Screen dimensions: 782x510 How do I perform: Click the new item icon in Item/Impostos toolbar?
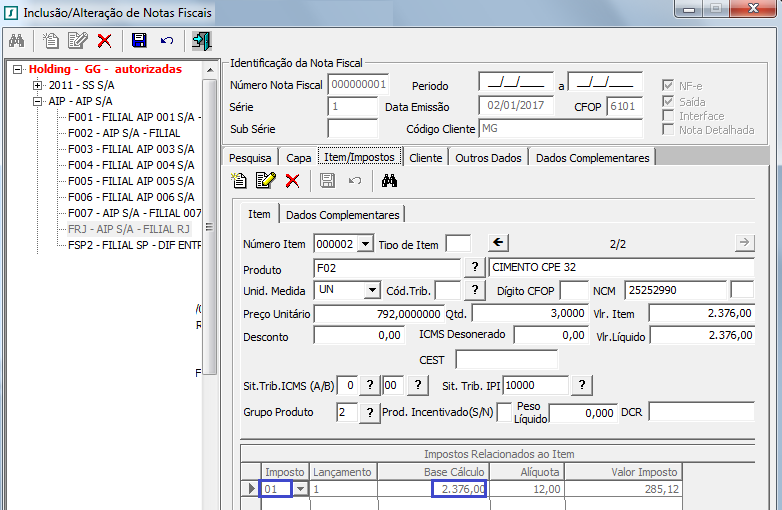238,180
